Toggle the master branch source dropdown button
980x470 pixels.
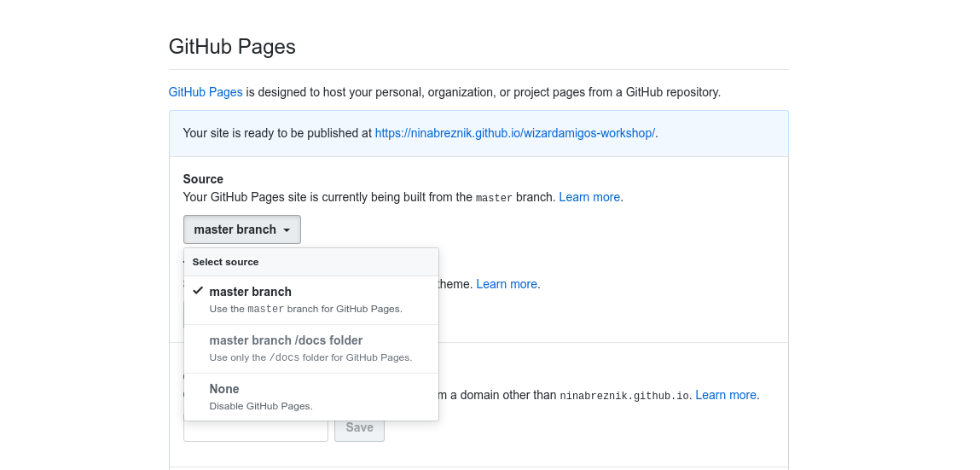coord(242,229)
